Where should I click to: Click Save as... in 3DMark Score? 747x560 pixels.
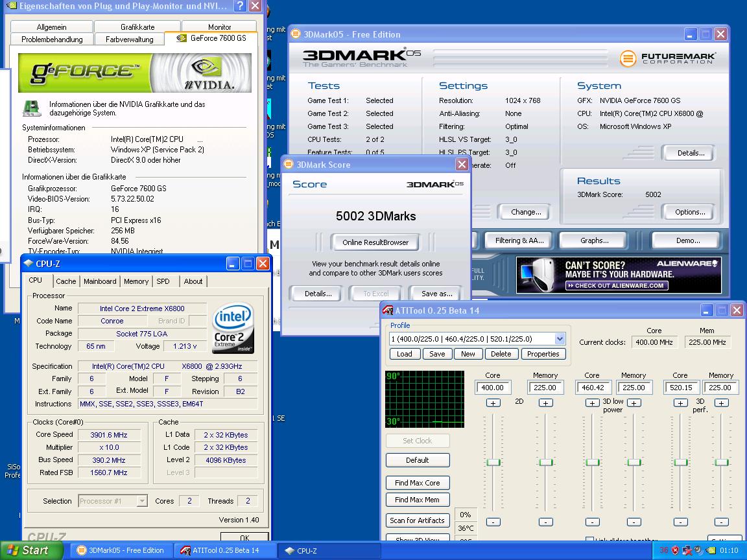[x=437, y=294]
